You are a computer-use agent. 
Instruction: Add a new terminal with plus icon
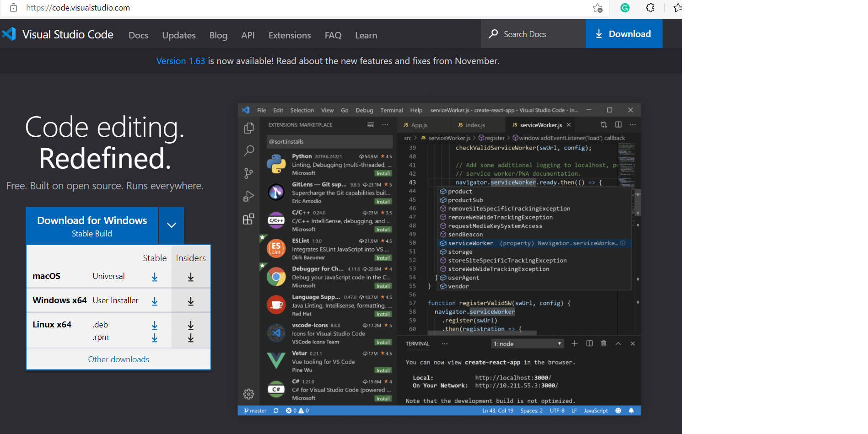[575, 343]
